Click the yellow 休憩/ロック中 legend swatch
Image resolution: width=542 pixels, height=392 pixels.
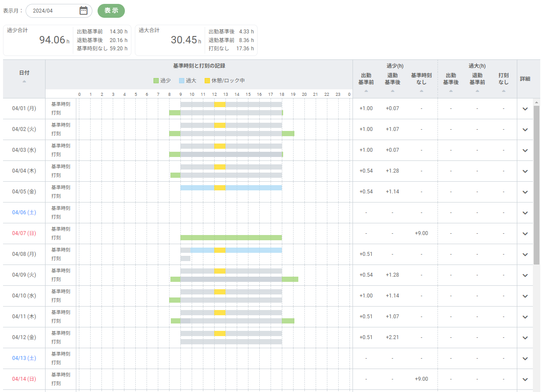tap(207, 81)
